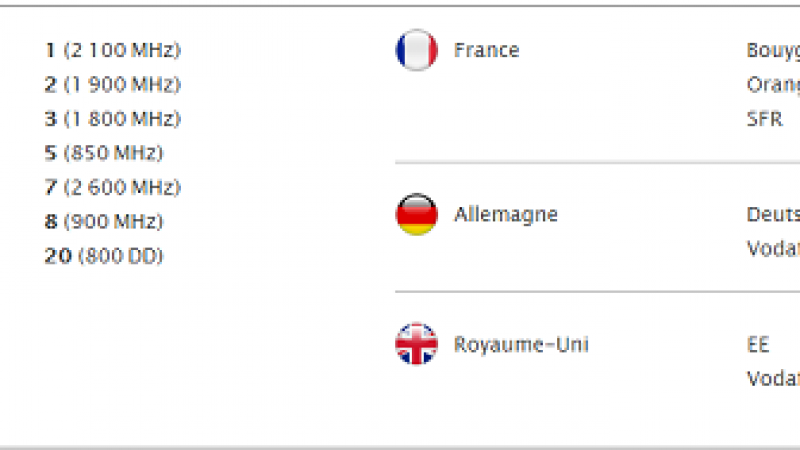Image resolution: width=800 pixels, height=450 pixels.
Task: Click the Bouygues operator under France
Action: [773, 51]
